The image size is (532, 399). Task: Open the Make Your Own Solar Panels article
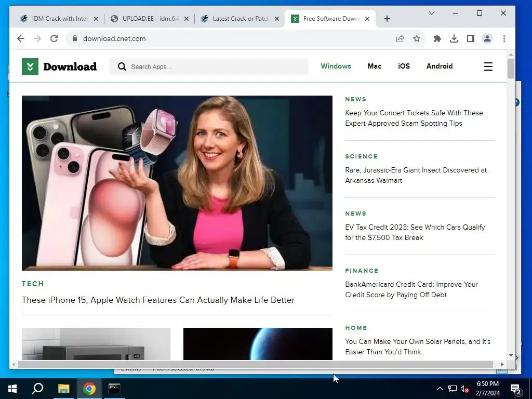tap(418, 347)
